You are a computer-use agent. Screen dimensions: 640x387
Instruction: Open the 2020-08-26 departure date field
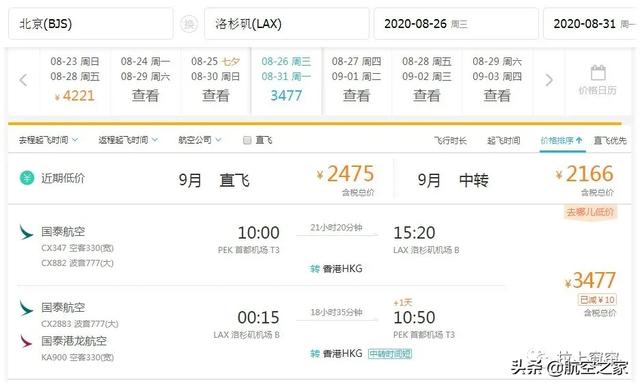point(456,24)
